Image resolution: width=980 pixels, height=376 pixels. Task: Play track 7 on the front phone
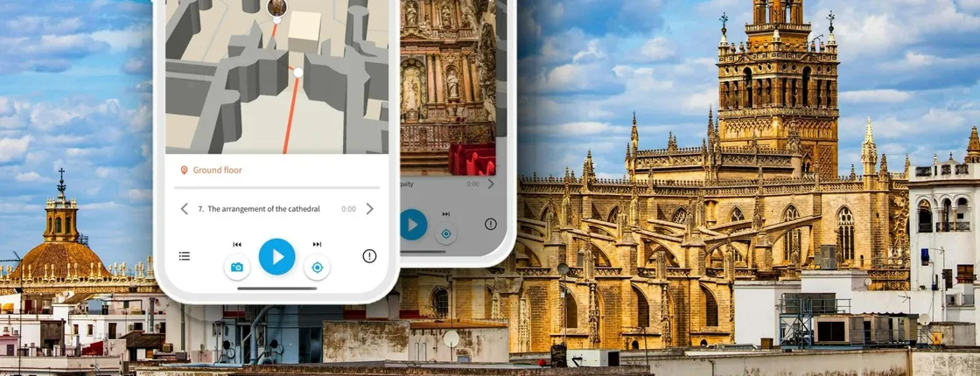point(276,257)
